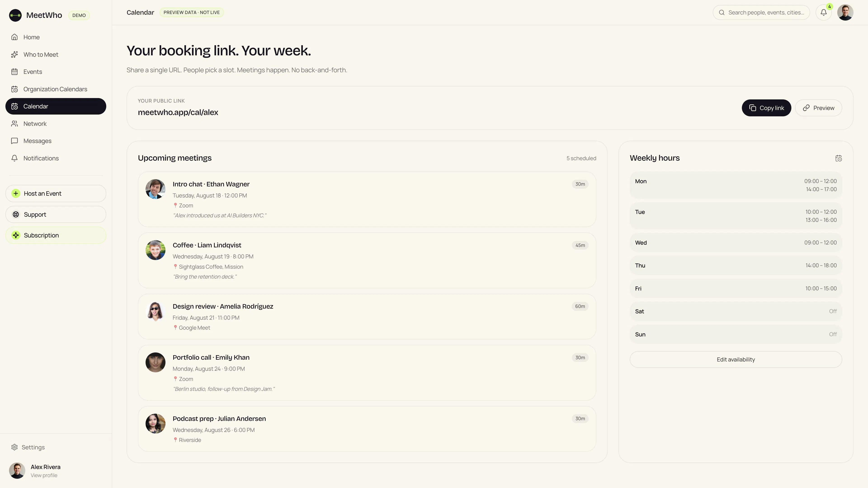Click Julian Andersen's avatar photo
The width and height of the screenshot is (868, 488).
(x=155, y=423)
